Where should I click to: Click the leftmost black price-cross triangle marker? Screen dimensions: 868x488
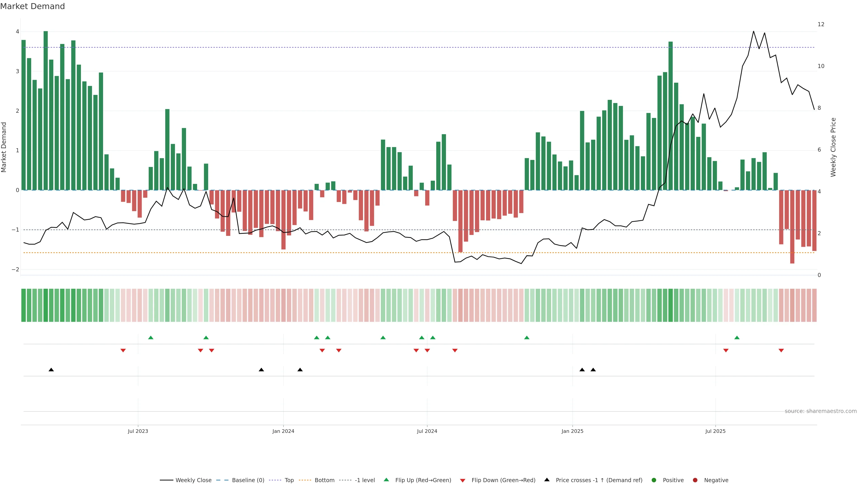(x=51, y=370)
